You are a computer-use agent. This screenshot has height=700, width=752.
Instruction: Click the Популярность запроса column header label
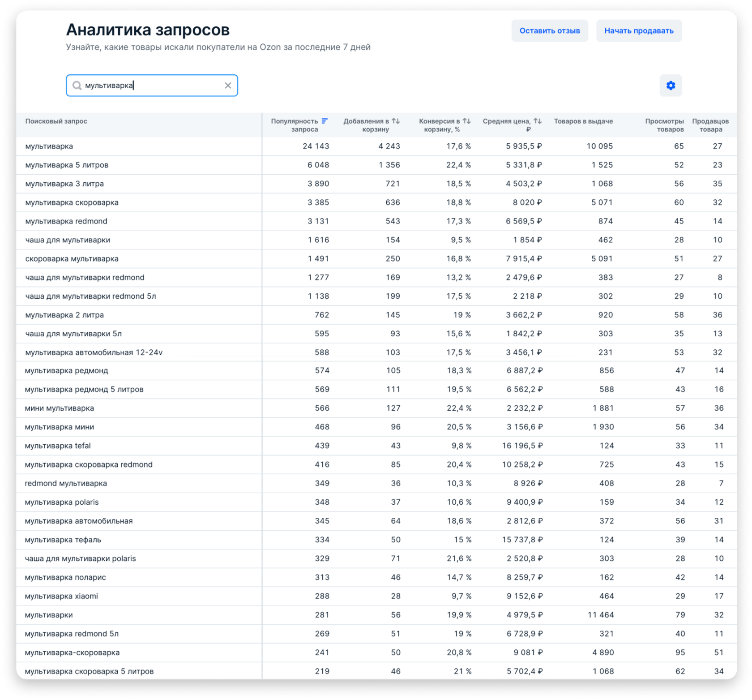point(295,125)
